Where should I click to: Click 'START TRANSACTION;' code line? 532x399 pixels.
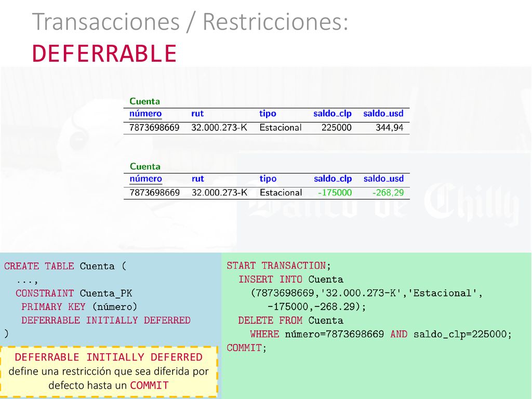coord(278,265)
